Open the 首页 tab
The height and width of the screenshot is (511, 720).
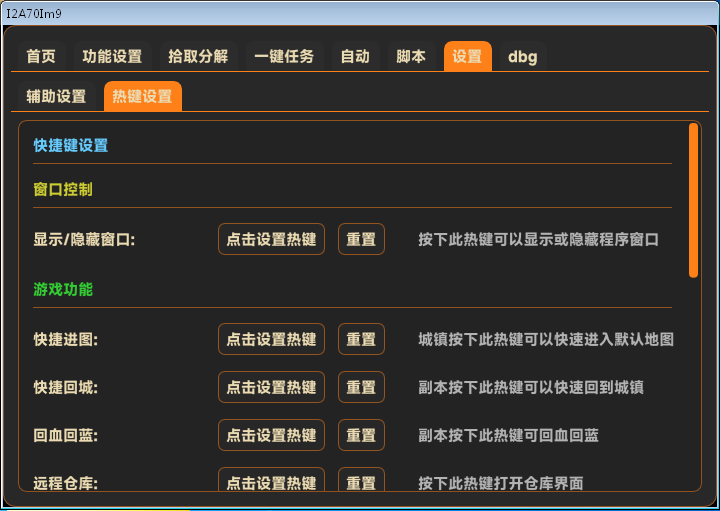[41, 57]
